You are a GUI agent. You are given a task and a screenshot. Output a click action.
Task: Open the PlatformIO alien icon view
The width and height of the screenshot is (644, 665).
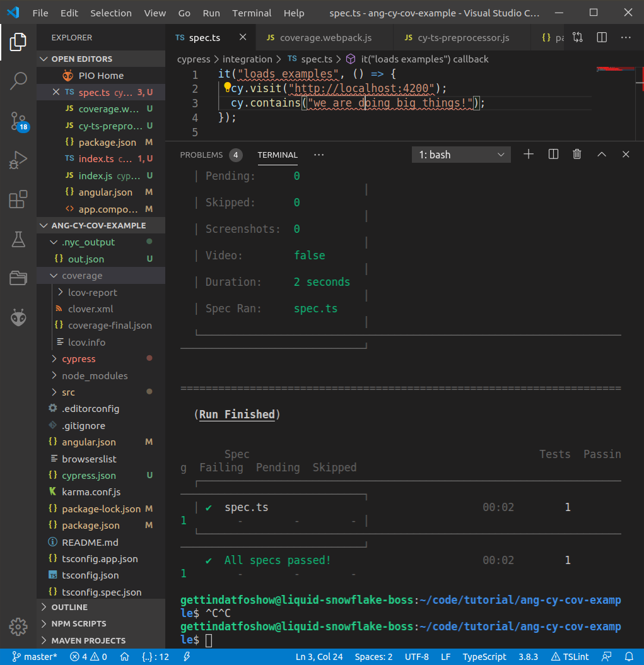pyautogui.click(x=18, y=317)
